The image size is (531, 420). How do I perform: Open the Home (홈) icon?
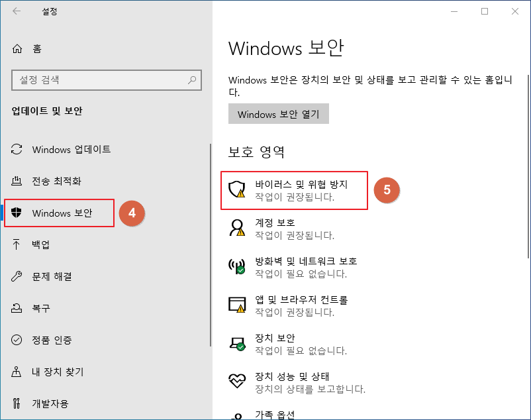[x=17, y=49]
